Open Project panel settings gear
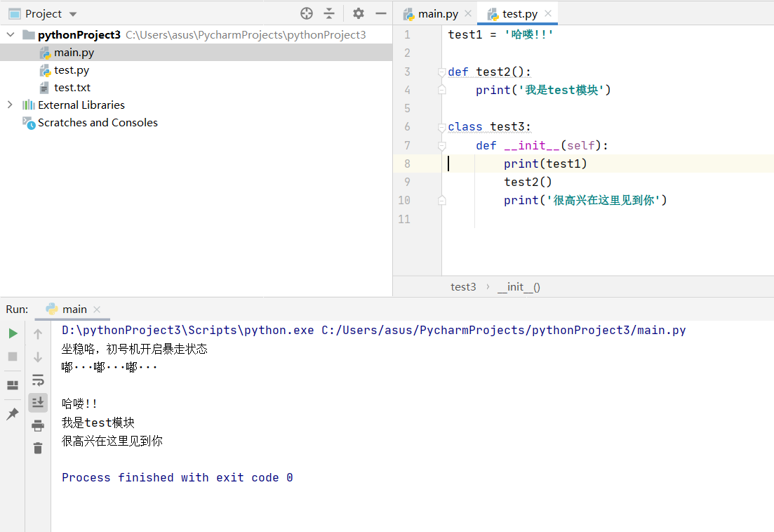774x532 pixels. click(x=359, y=13)
